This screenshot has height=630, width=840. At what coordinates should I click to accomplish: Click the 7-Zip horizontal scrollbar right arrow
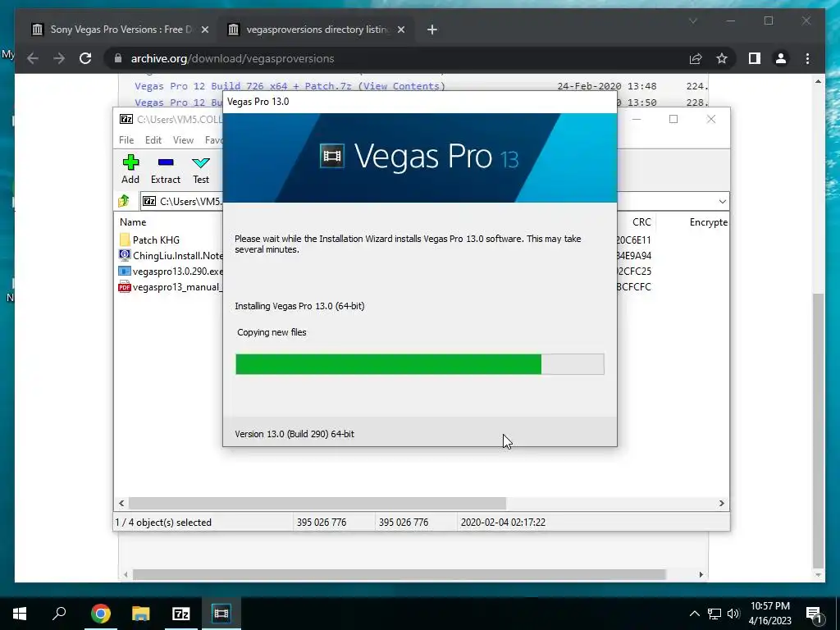[x=722, y=503]
